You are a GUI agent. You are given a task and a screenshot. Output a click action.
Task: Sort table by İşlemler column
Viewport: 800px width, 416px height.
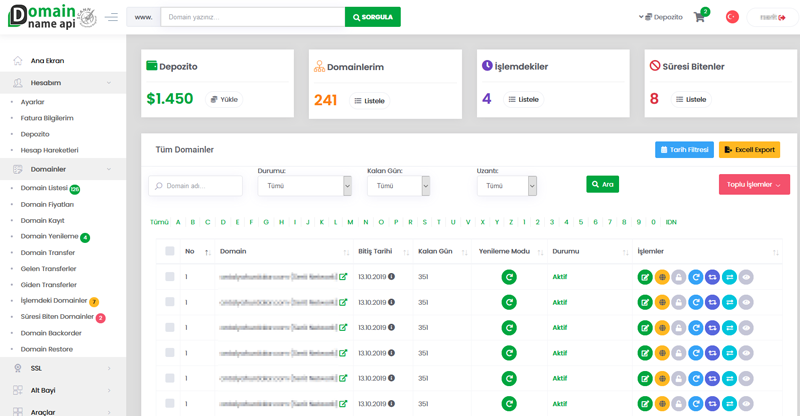[776, 252]
